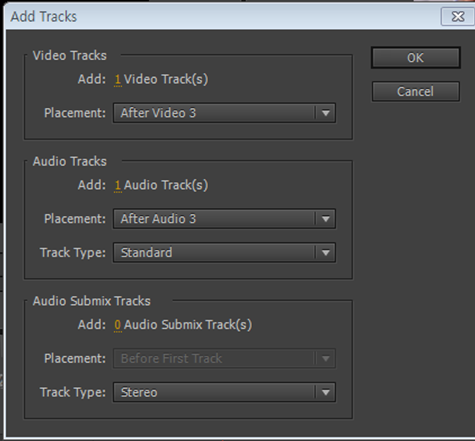Viewport: 475px width, 441px height.
Task: Open the Stereo track type menu
Action: point(224,392)
